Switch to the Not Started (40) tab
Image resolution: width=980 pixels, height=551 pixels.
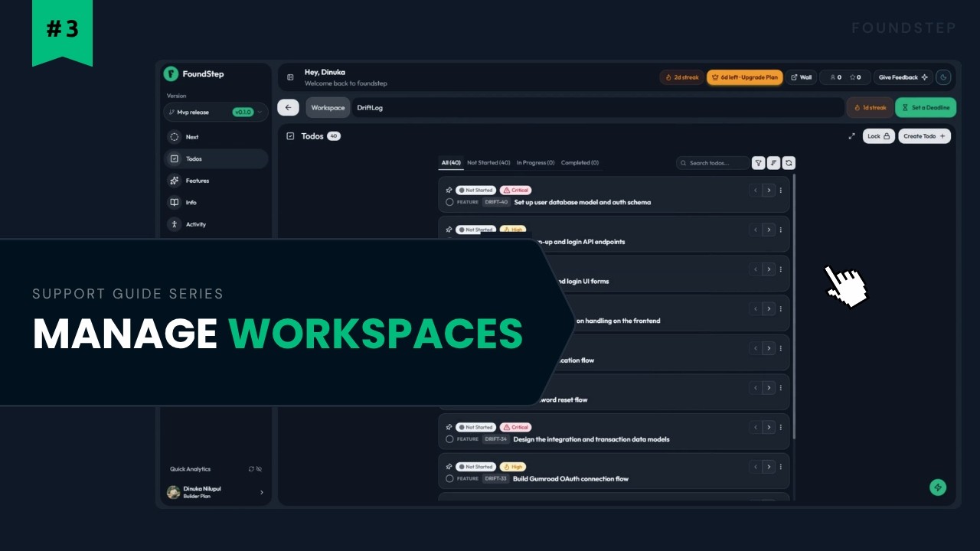coord(488,163)
